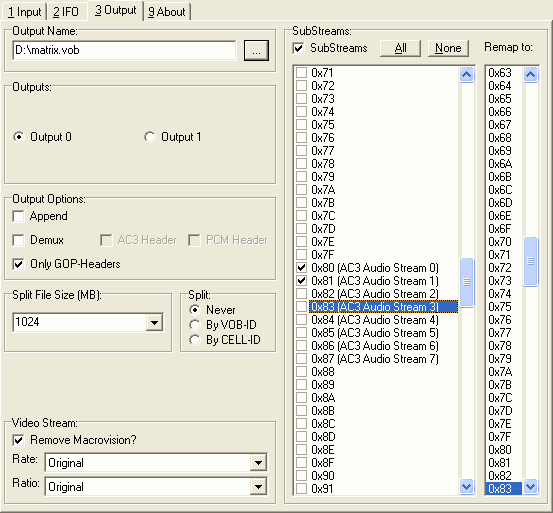Image resolution: width=553 pixels, height=513 pixels.
Task: Select 0x70 in the Remap to list
Action: [x=504, y=242]
